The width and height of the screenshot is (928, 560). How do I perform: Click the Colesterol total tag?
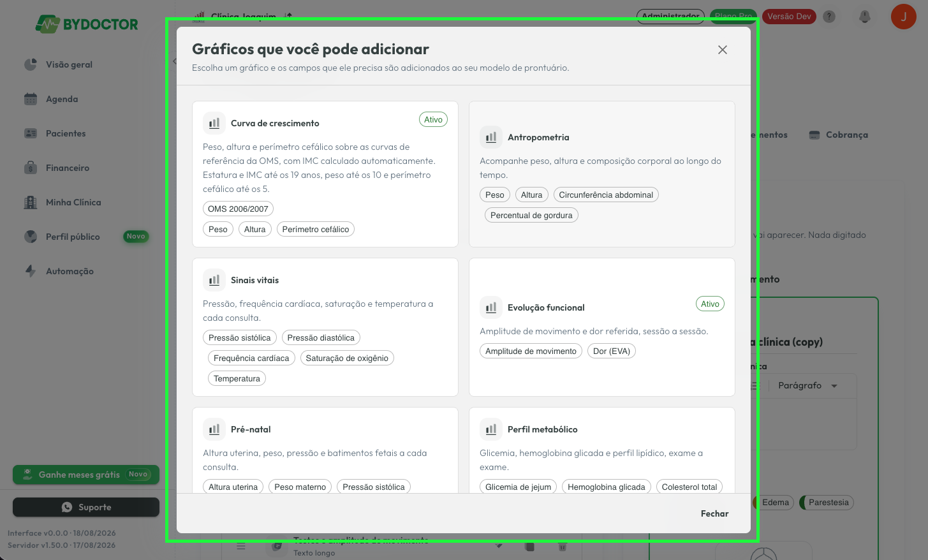689,487
